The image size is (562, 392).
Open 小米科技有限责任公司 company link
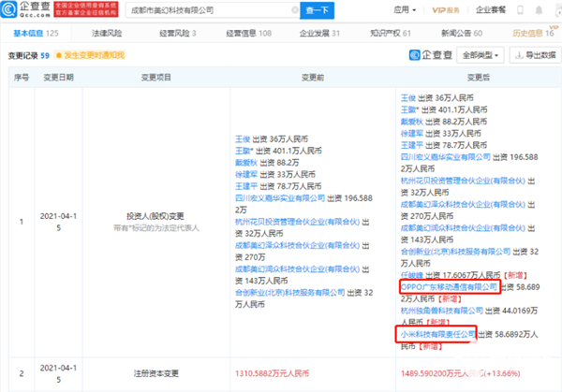436,331
